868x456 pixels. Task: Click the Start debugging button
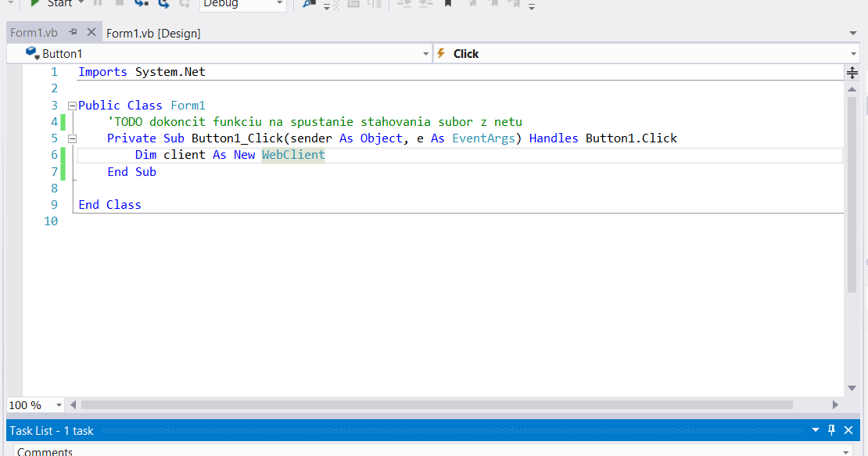tap(52, 3)
